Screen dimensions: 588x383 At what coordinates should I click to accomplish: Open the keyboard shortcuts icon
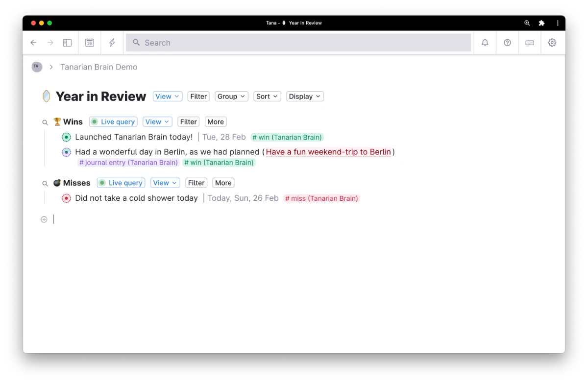coord(530,43)
